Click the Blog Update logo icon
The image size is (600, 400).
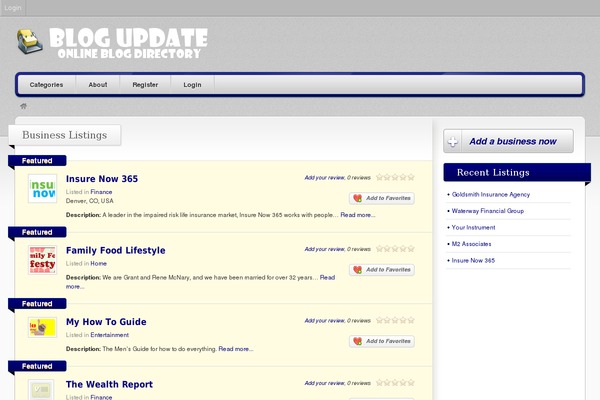[29, 41]
